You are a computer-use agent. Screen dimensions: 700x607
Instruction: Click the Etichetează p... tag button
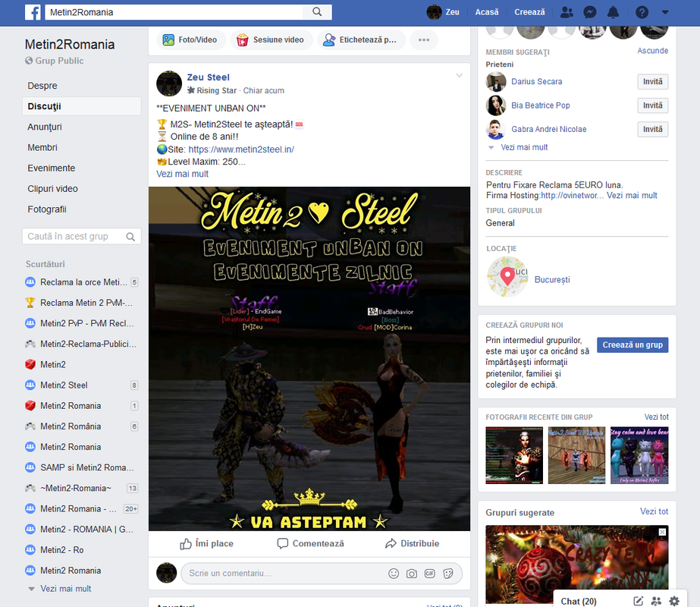click(x=361, y=39)
